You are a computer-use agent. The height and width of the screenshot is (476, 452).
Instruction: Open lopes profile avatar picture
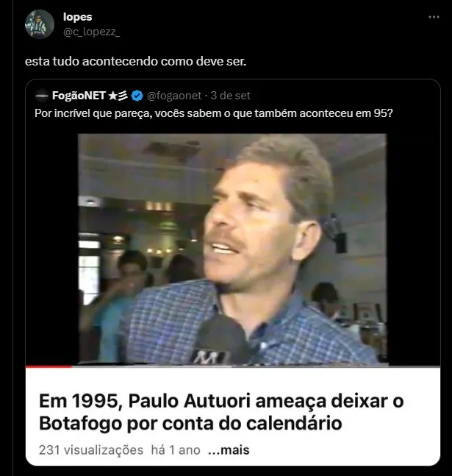(x=40, y=24)
